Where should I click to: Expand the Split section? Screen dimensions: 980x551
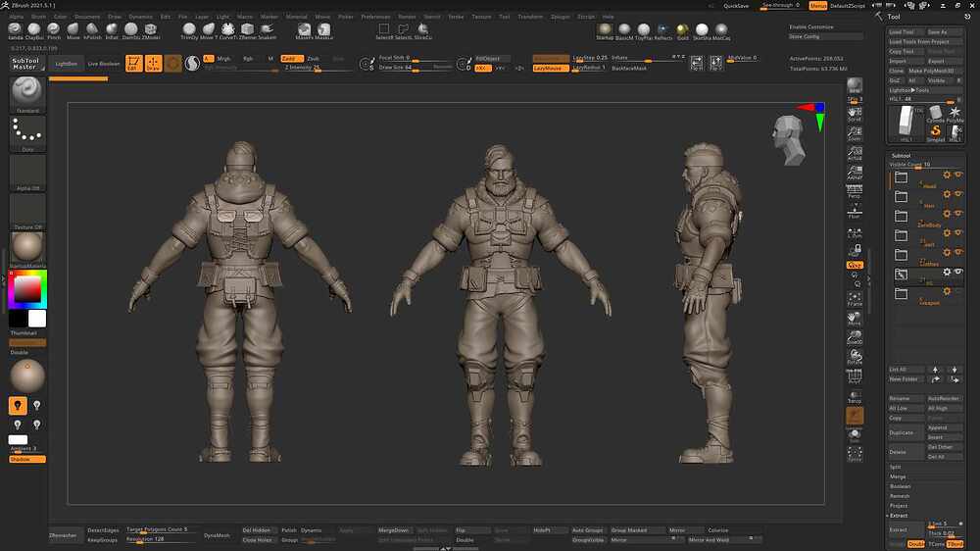(x=896, y=468)
